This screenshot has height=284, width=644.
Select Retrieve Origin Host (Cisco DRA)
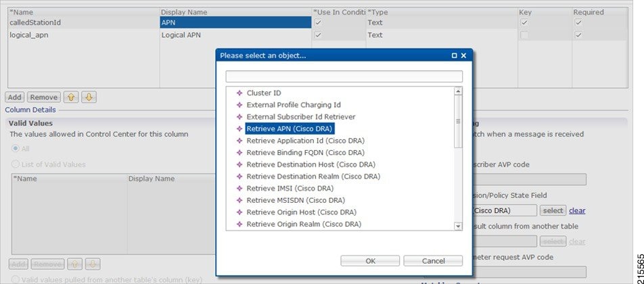coord(302,212)
